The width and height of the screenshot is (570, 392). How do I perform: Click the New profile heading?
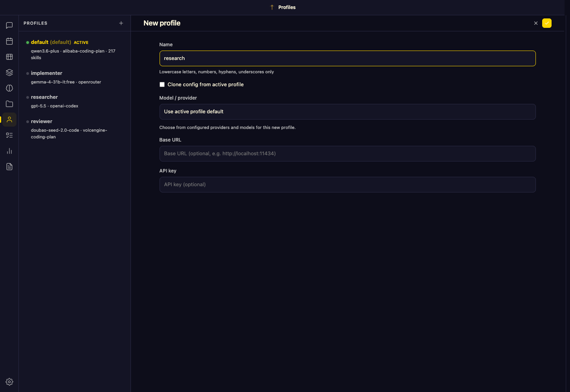[162, 23]
